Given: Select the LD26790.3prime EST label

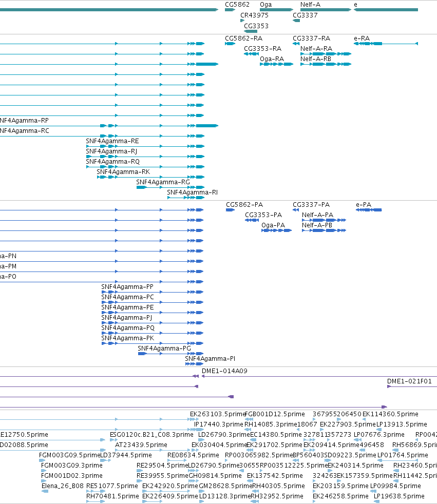Looking at the screenshot, I should point(224,435).
